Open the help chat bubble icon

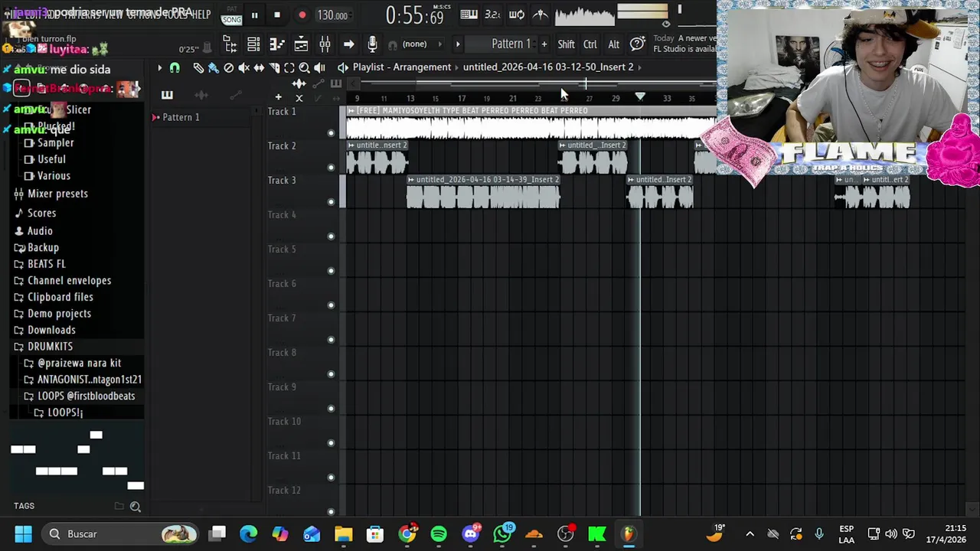click(x=637, y=44)
